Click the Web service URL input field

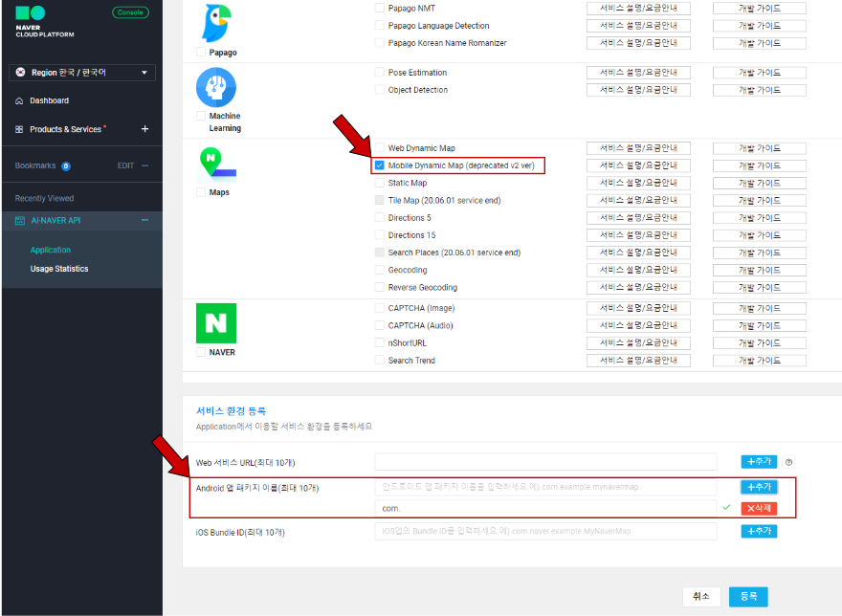point(545,461)
